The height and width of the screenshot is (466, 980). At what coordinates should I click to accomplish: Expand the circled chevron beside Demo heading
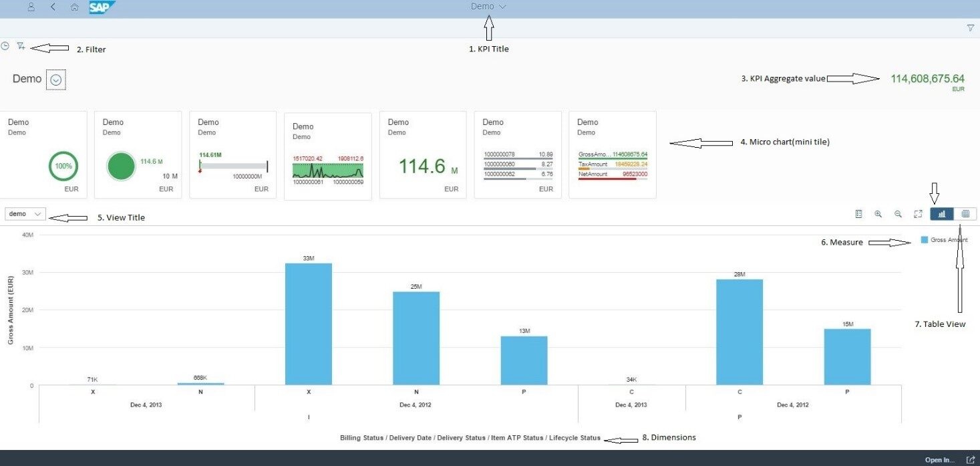pyautogui.click(x=56, y=80)
